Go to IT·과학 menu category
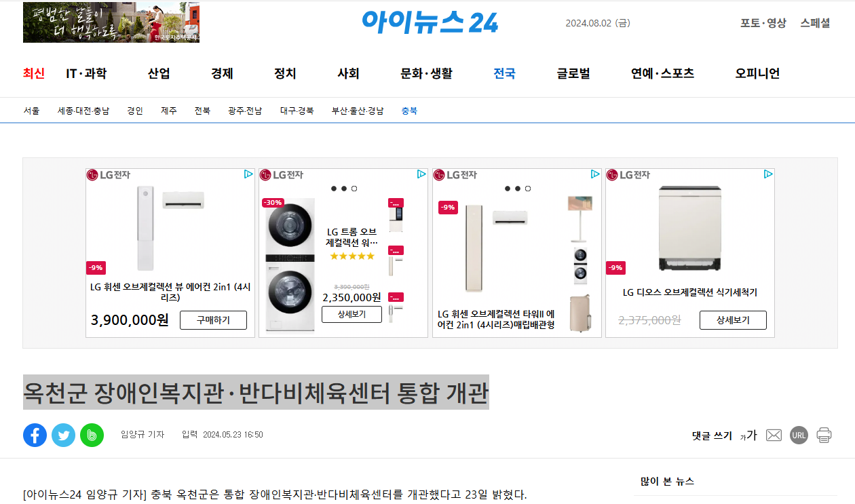Image resolution: width=855 pixels, height=504 pixels. (86, 73)
